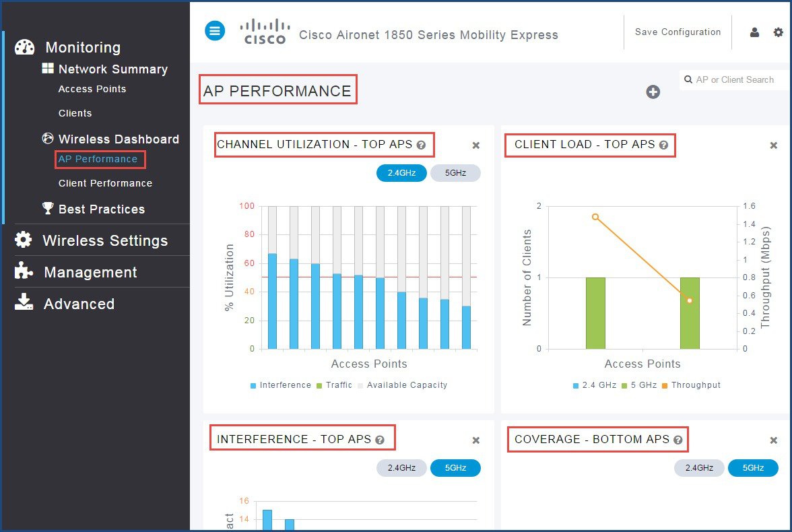Select 5GHz in Coverage widget
This screenshot has height=532, width=792.
pos(753,468)
